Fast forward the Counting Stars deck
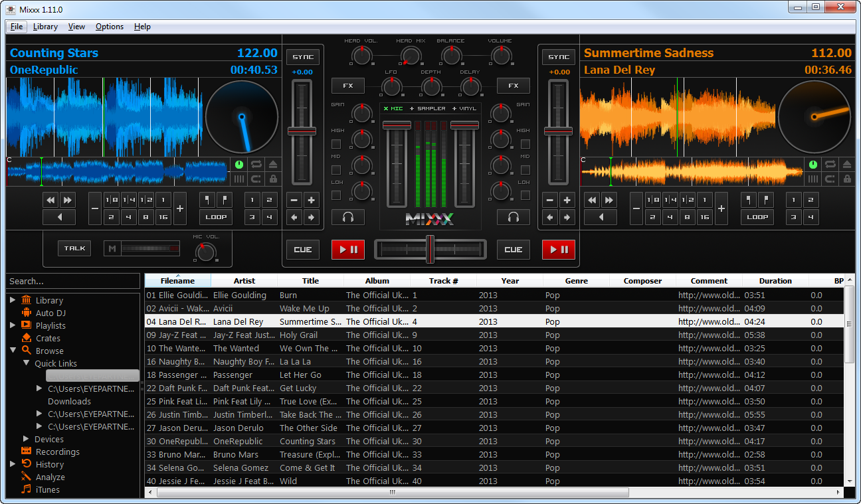This screenshot has width=861, height=504. 67,200
